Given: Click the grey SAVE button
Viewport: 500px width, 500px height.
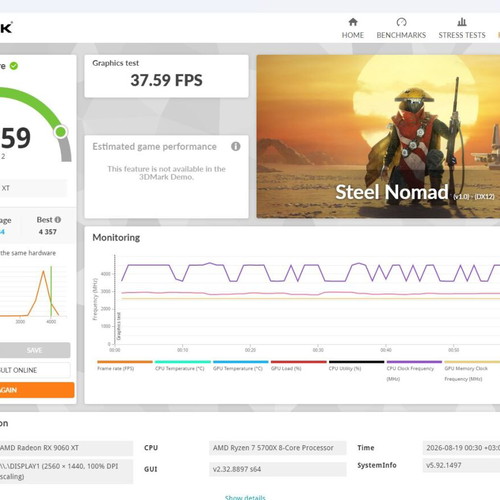Looking at the screenshot, I should coord(34,350).
